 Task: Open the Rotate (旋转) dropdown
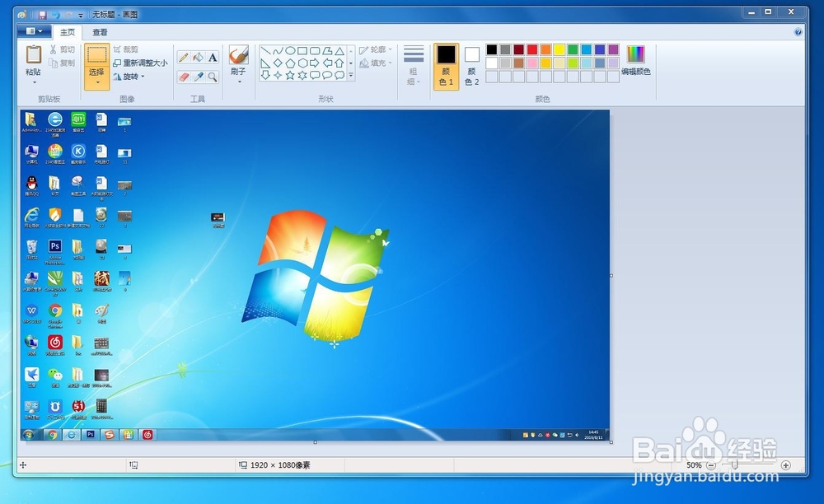click(129, 77)
